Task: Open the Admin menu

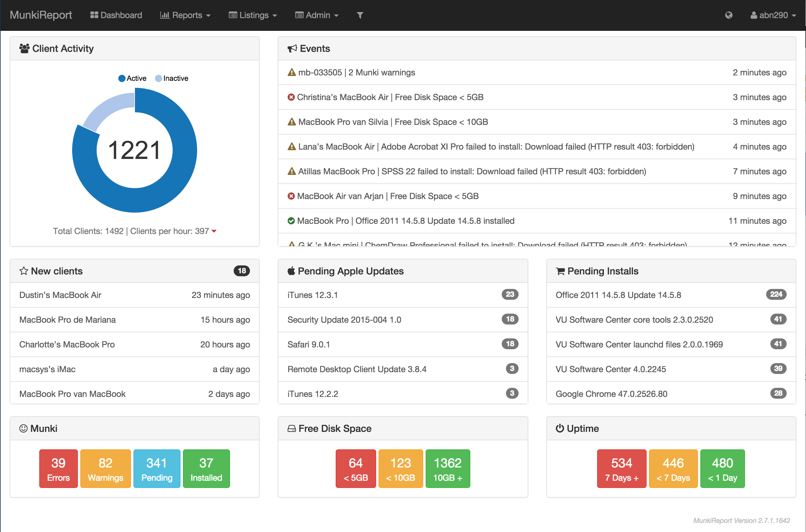Action: point(317,15)
